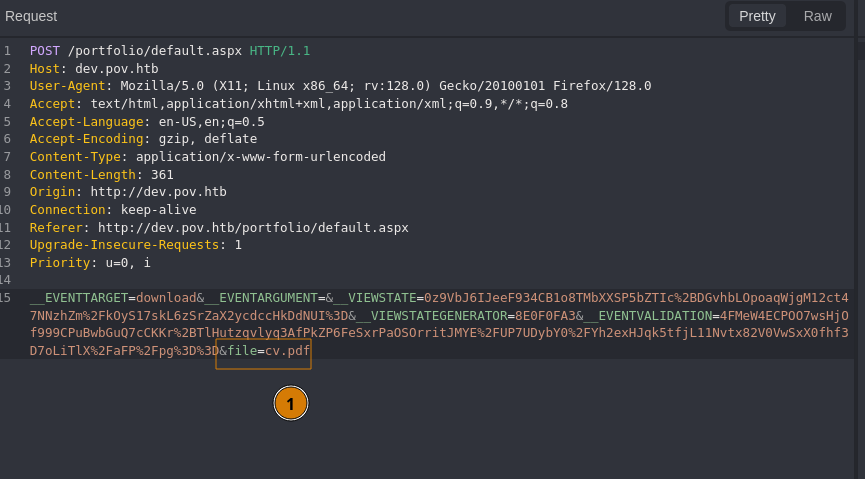Viewport: 865px width, 479px height.
Task: Click the POST method on line 1
Action: 44,51
